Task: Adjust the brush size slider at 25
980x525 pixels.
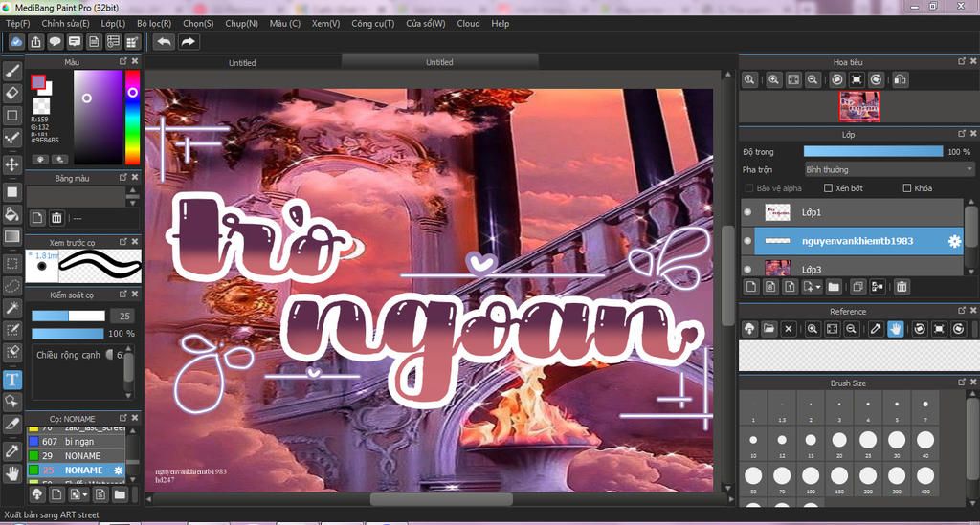Action: (68, 316)
